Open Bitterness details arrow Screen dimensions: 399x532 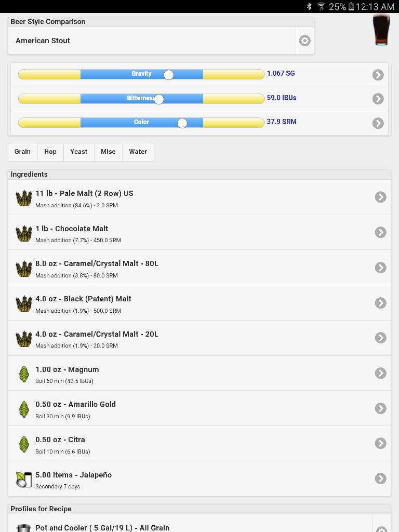click(378, 99)
